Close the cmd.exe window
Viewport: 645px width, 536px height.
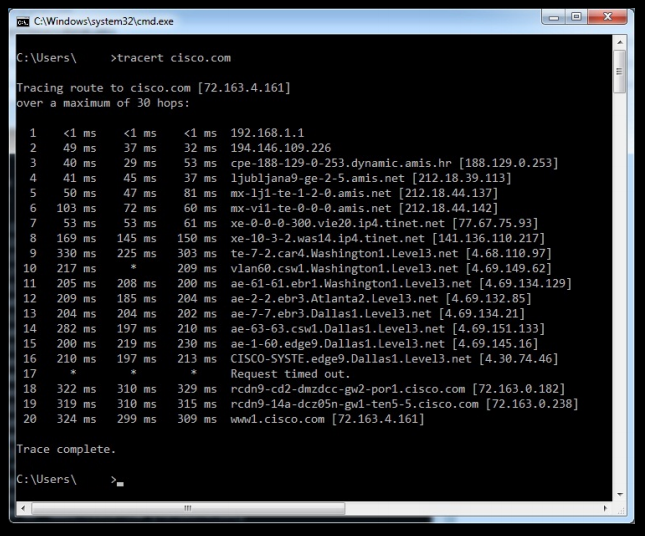click(608, 17)
